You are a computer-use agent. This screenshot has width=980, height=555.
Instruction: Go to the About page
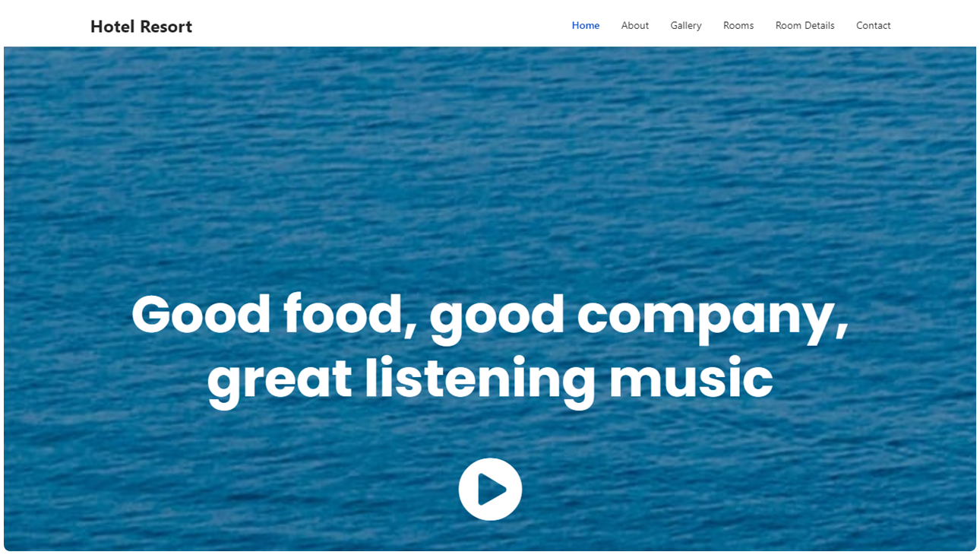(635, 25)
